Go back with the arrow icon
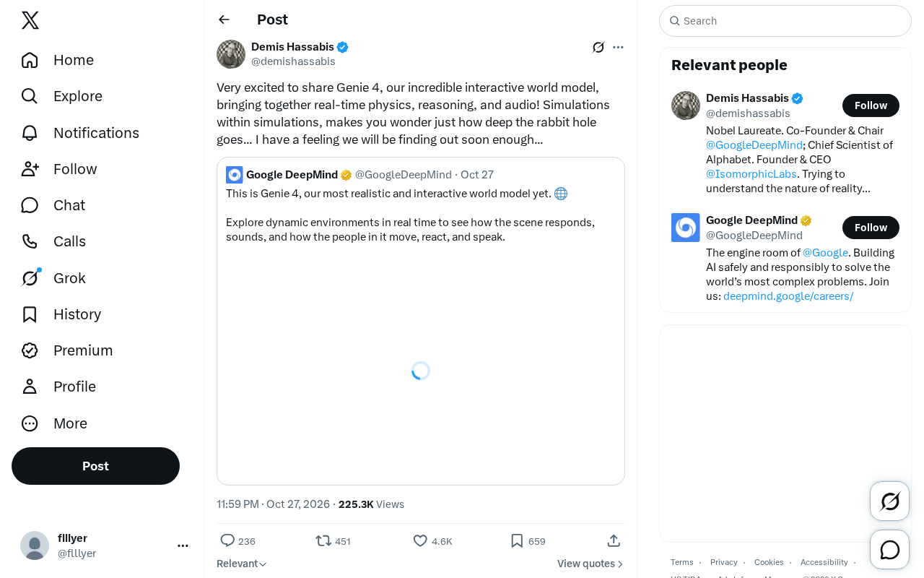 (x=225, y=20)
